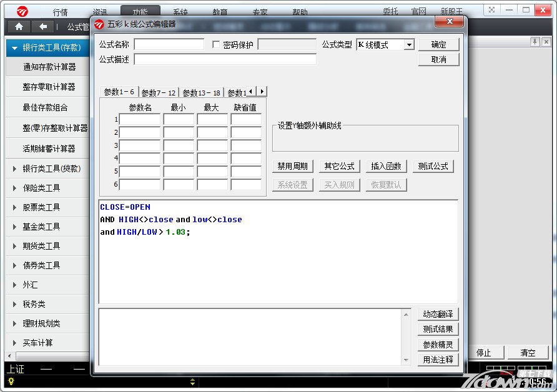Select 整存零取计算器 in sidebar
Image resolution: width=557 pixels, height=392 pixels.
49,87
